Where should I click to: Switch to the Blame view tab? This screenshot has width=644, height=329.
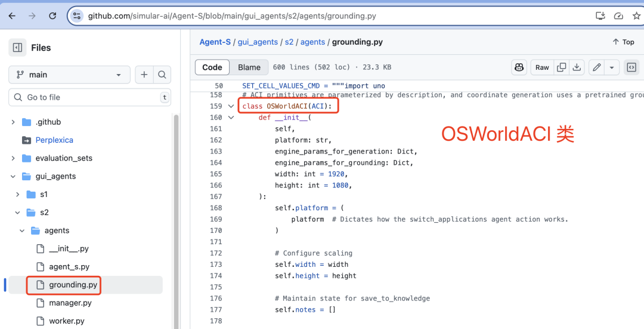(249, 67)
